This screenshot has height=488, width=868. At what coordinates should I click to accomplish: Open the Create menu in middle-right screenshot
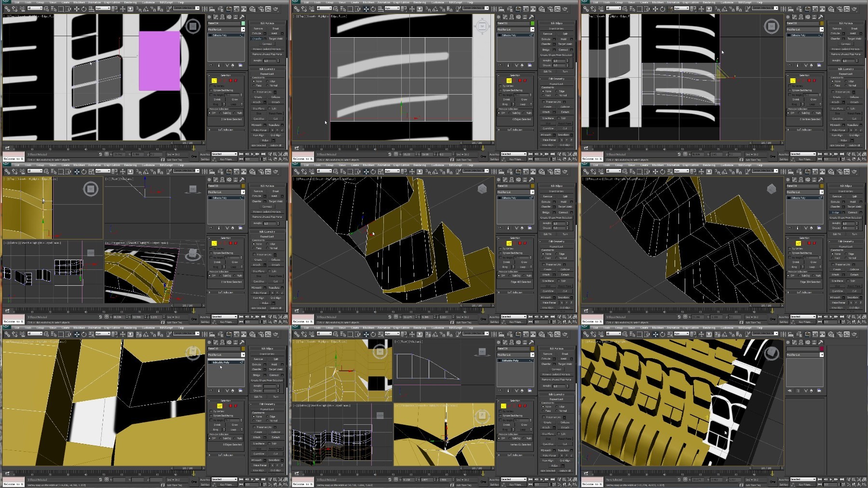point(644,165)
